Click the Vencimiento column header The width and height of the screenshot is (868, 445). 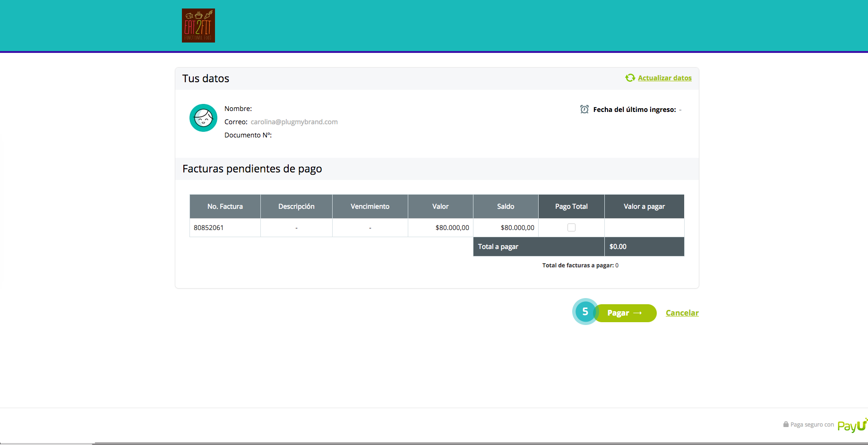point(370,206)
